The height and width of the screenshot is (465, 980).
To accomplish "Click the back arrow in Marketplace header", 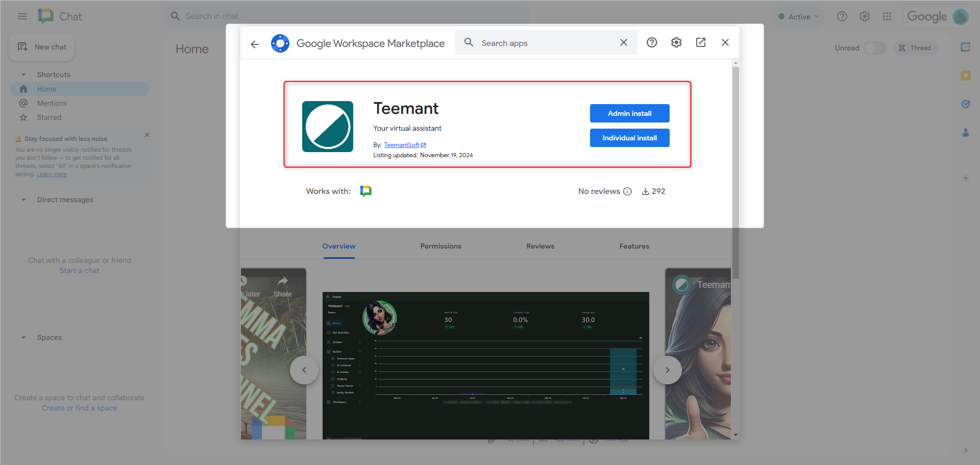I will pos(255,44).
